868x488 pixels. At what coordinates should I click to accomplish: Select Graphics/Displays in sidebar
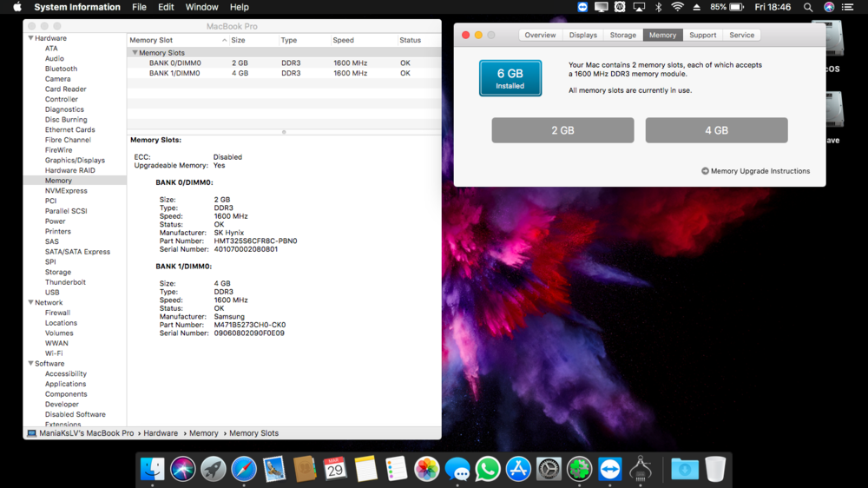tap(75, 160)
